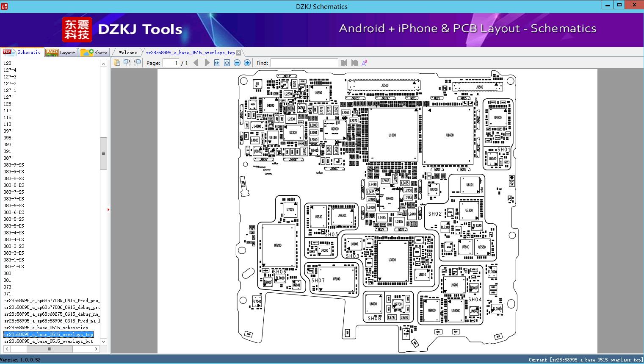The width and height of the screenshot is (644, 364).
Task: Select list item 083-6-DS
Action: [x=14, y=212]
